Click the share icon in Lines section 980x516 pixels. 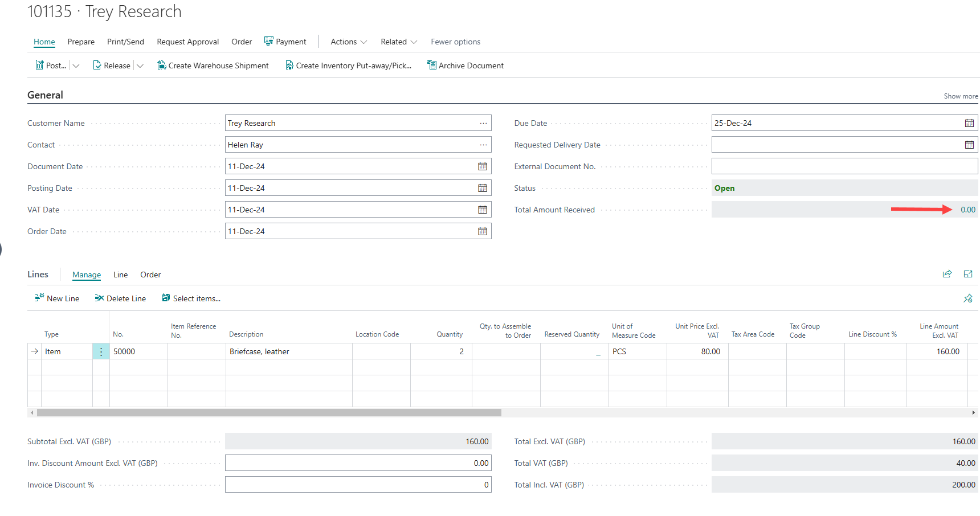[x=947, y=274]
